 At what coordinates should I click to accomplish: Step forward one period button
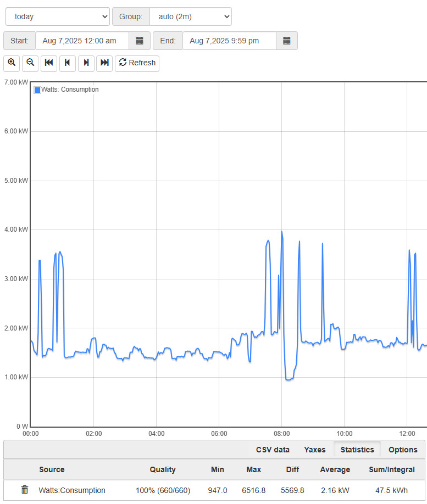[x=86, y=63]
